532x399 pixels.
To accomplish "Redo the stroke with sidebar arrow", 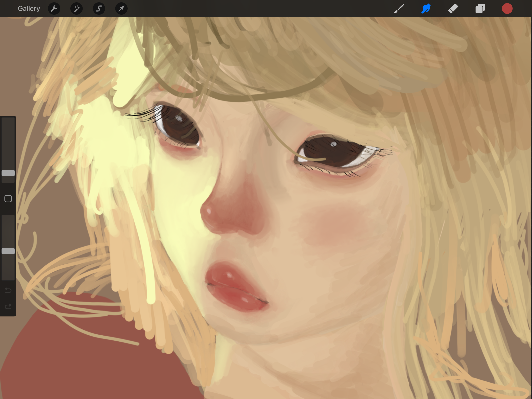I will [x=8, y=306].
